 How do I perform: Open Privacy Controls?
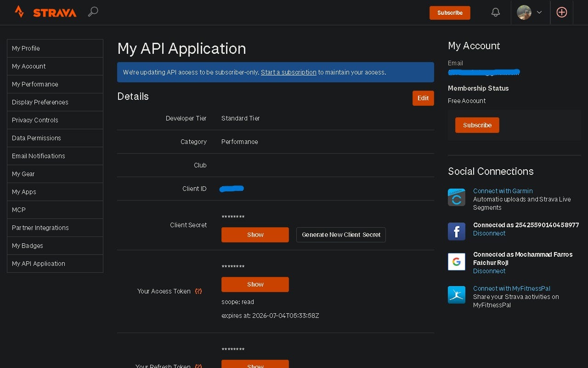pos(55,120)
